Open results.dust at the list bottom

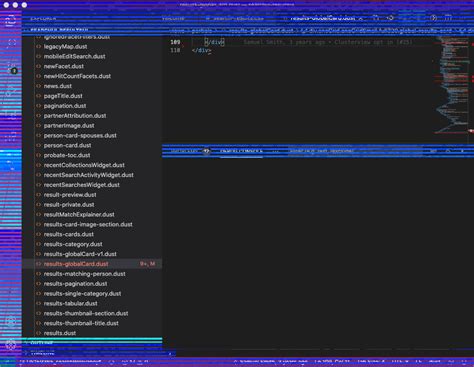60,333
